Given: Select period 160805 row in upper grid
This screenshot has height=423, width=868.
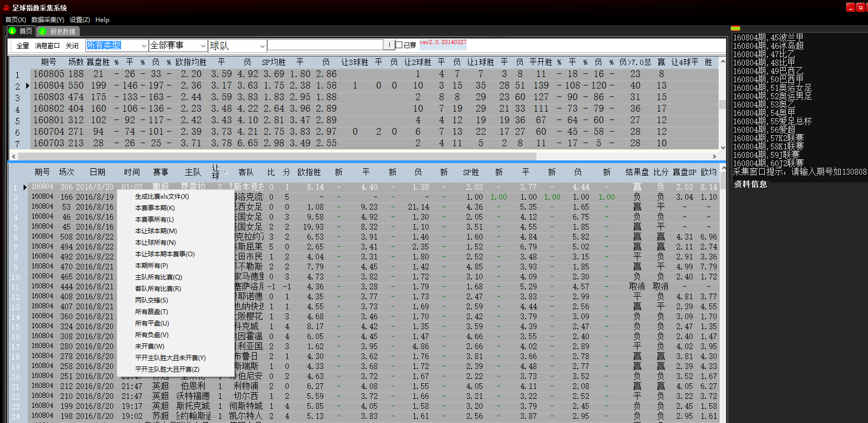Looking at the screenshot, I should pyautogui.click(x=374, y=74).
